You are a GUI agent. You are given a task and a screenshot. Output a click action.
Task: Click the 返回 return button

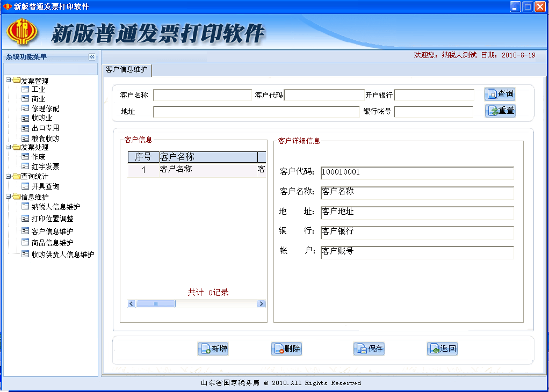(x=442, y=349)
